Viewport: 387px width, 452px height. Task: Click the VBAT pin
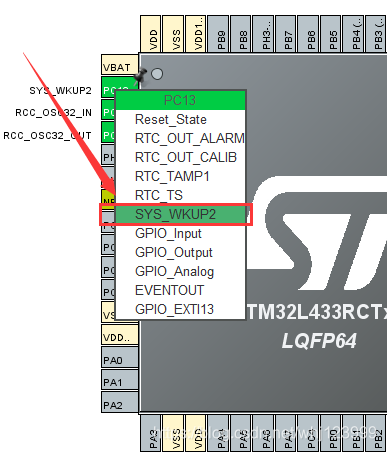click(x=120, y=65)
